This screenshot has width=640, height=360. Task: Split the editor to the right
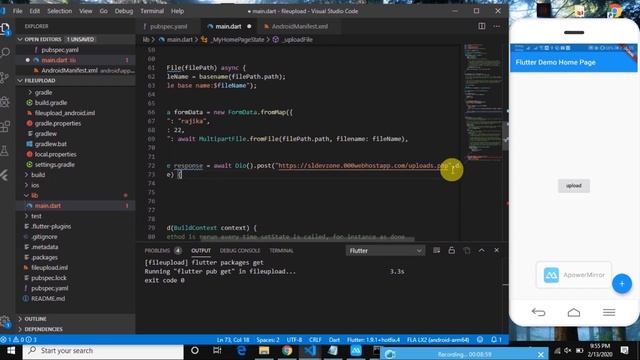coord(482,26)
